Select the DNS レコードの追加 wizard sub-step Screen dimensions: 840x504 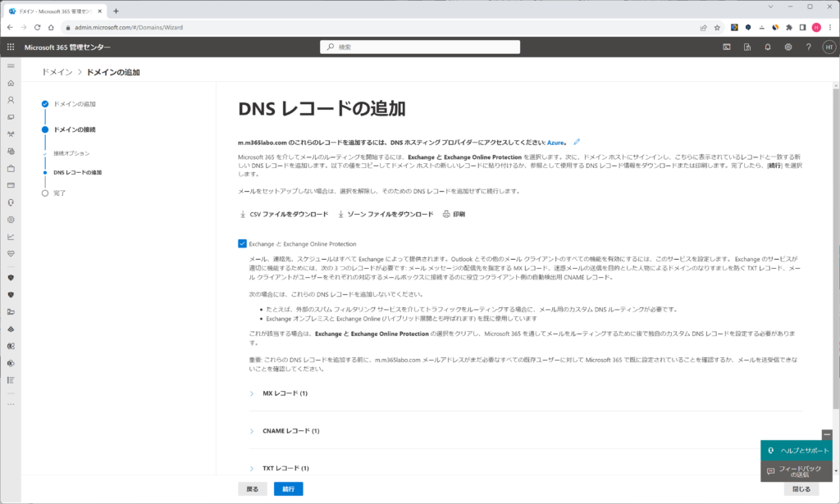click(73, 172)
